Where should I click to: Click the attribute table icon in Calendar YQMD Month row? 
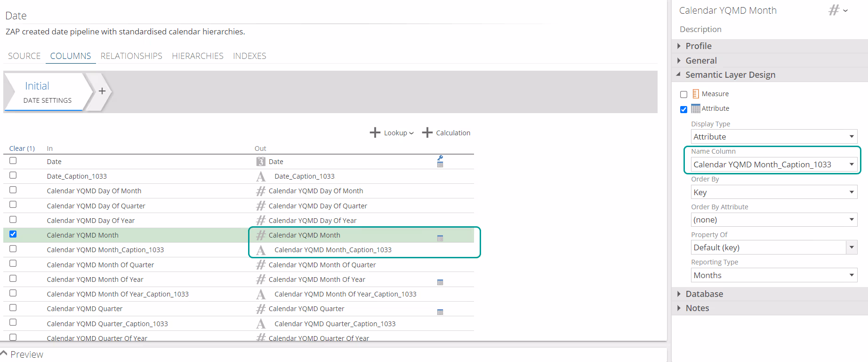[440, 238]
